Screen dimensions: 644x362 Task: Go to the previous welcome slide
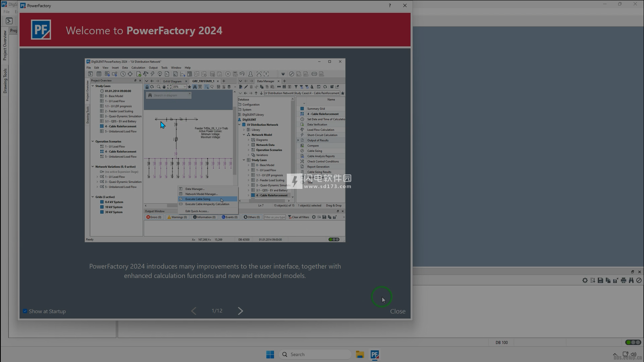point(194,311)
